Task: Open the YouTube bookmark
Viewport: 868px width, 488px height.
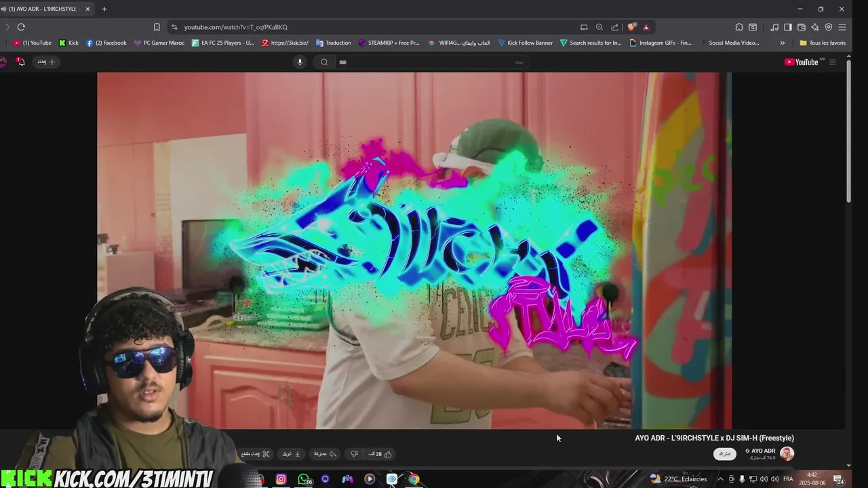Action: tap(33, 43)
